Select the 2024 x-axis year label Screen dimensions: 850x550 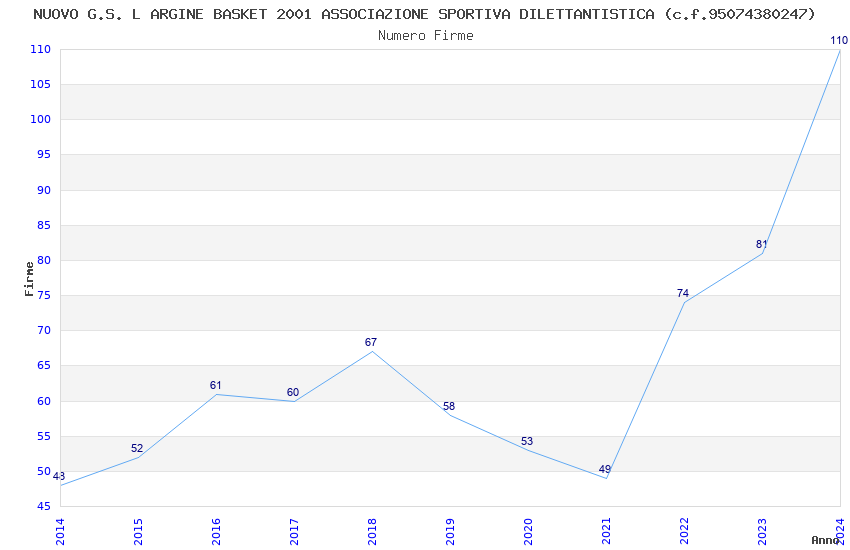pos(841,531)
